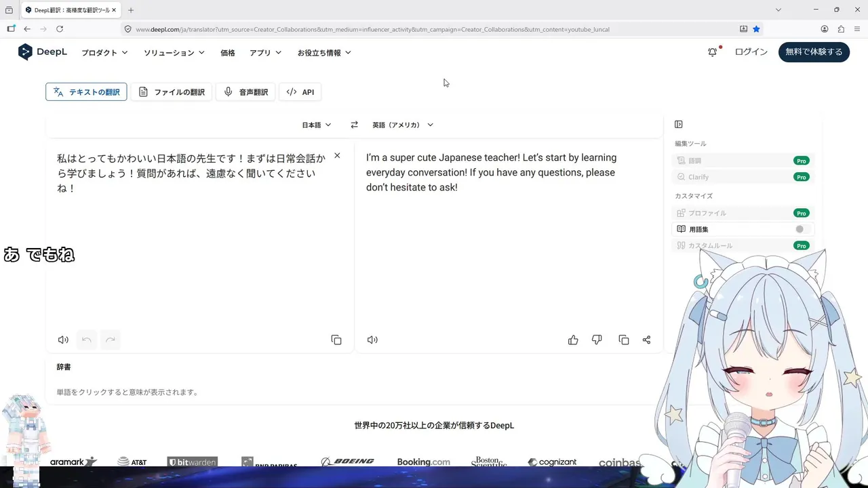
Task: Open the プロファイル customization option
Action: 743,213
